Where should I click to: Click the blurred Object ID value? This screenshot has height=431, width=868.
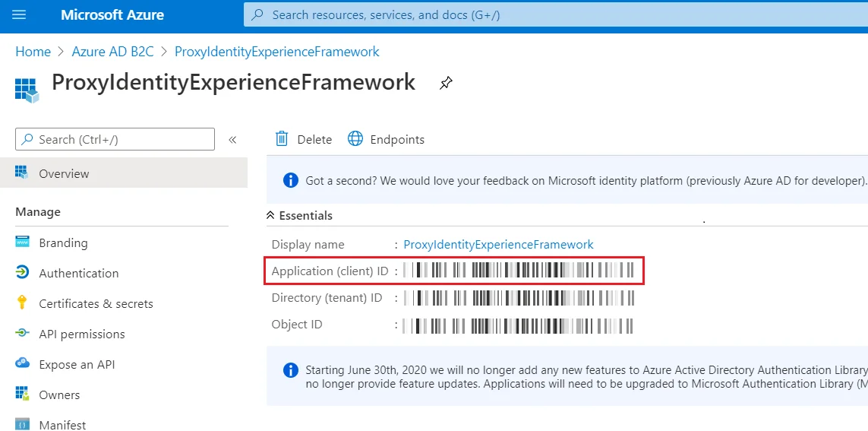[x=518, y=325]
